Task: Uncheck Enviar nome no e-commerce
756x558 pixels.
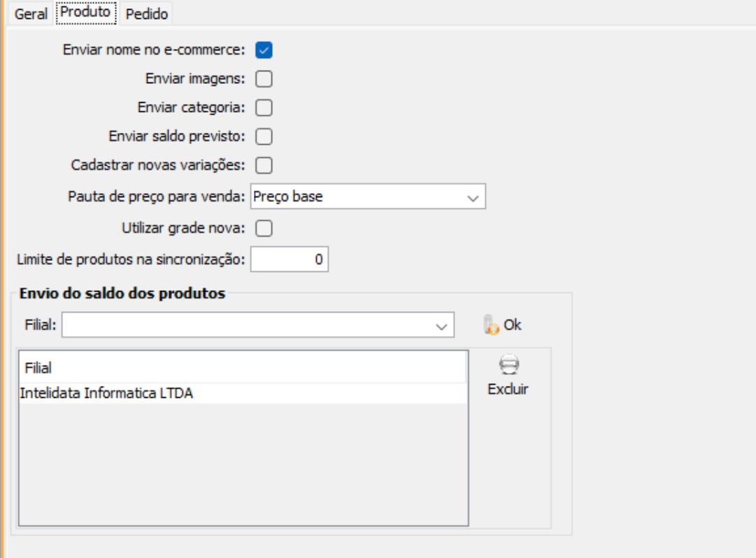Action: coord(264,50)
